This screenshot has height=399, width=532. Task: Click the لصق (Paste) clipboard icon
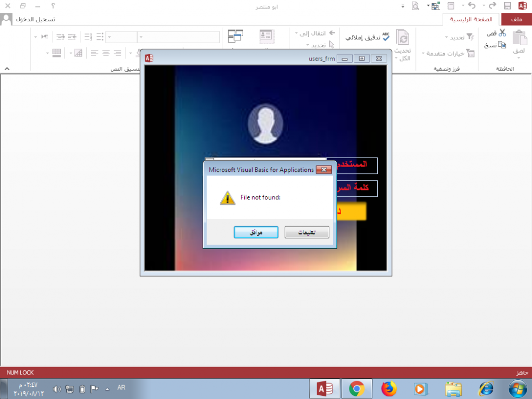519,41
